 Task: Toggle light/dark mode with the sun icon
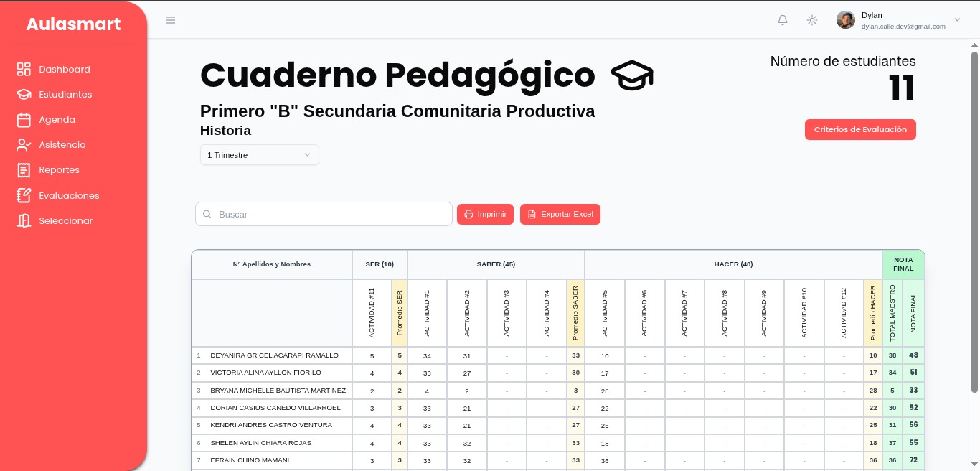point(812,20)
